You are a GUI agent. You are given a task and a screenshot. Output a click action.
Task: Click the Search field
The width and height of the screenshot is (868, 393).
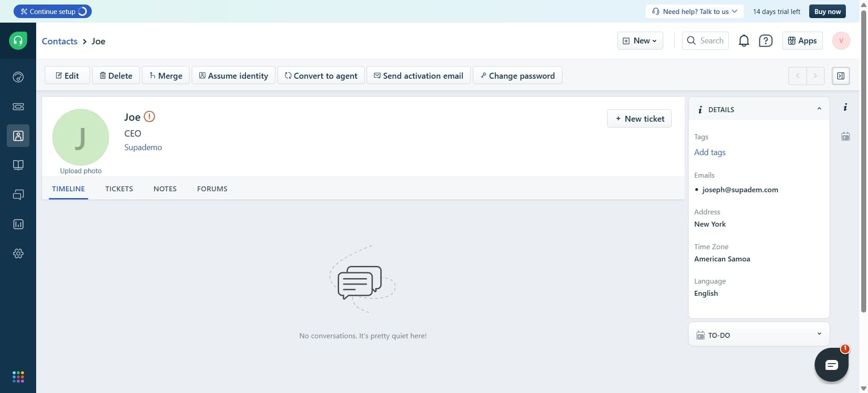coord(705,41)
